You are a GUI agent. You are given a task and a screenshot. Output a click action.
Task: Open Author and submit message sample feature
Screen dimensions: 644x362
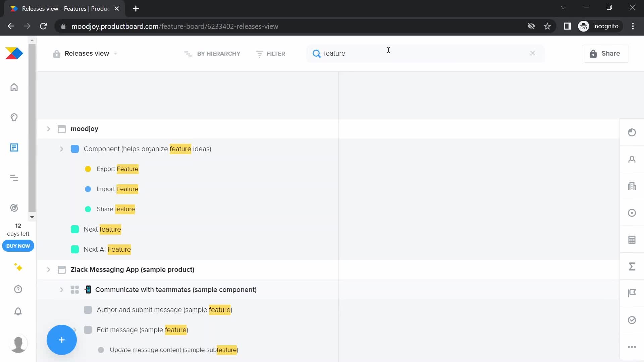[164, 310]
